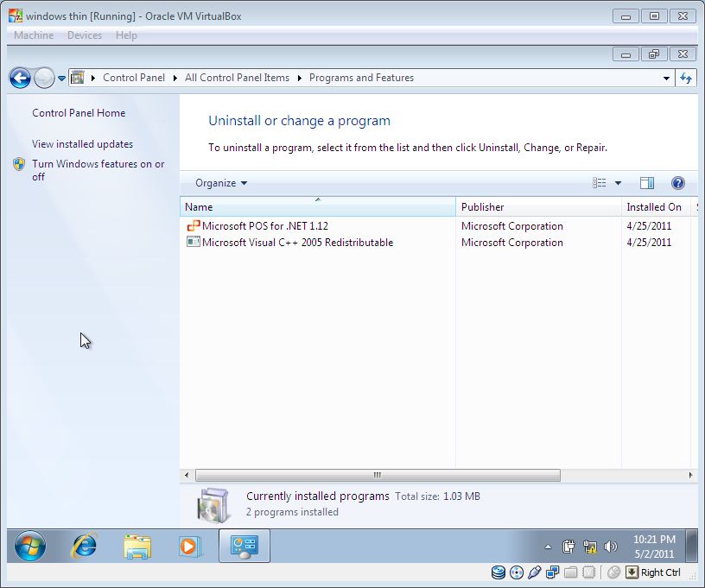Screen dimensions: 705x588
Task: Show hidden tray icons arrow
Action: [548, 547]
